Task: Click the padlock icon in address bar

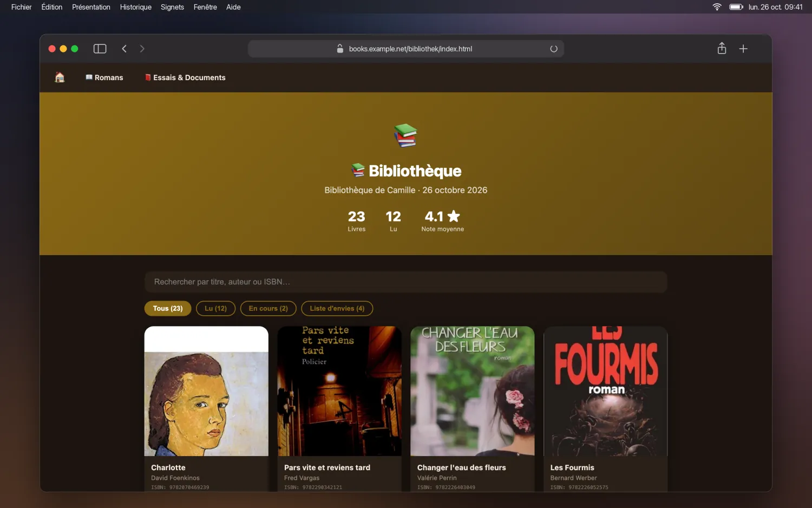Action: [x=340, y=49]
